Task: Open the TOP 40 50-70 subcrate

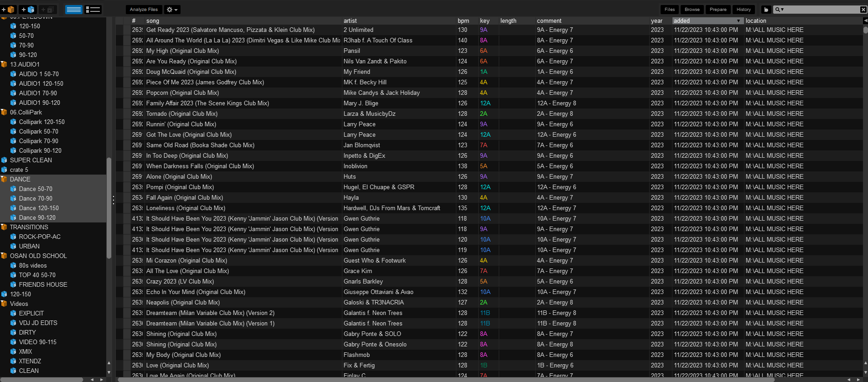Action: pyautogui.click(x=37, y=275)
